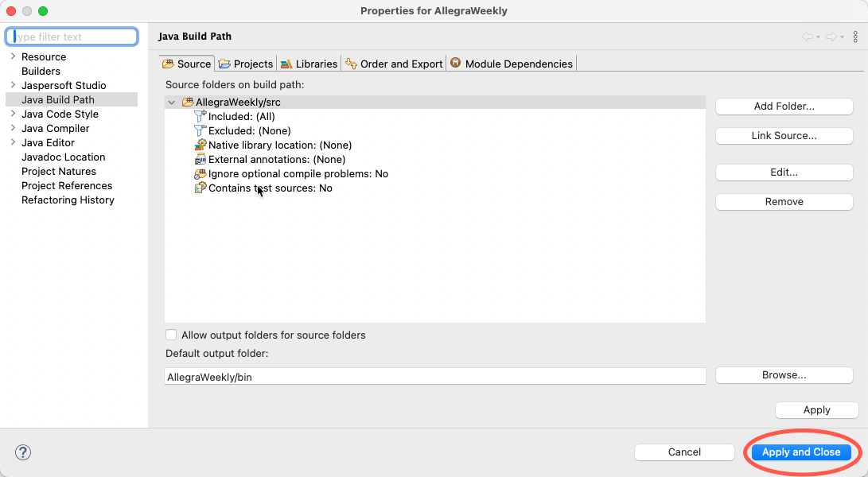Open the three-dot view menu icon
This screenshot has width=868, height=477.
[855, 37]
